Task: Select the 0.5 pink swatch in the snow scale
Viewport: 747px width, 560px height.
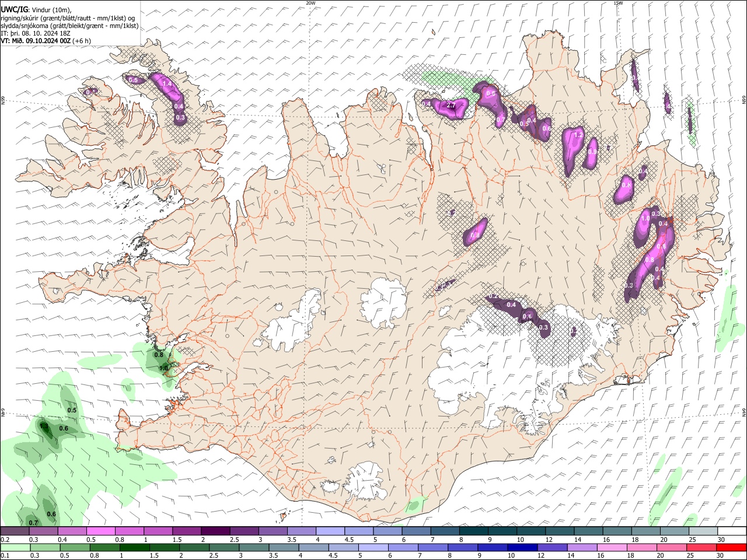Action: coord(100,531)
